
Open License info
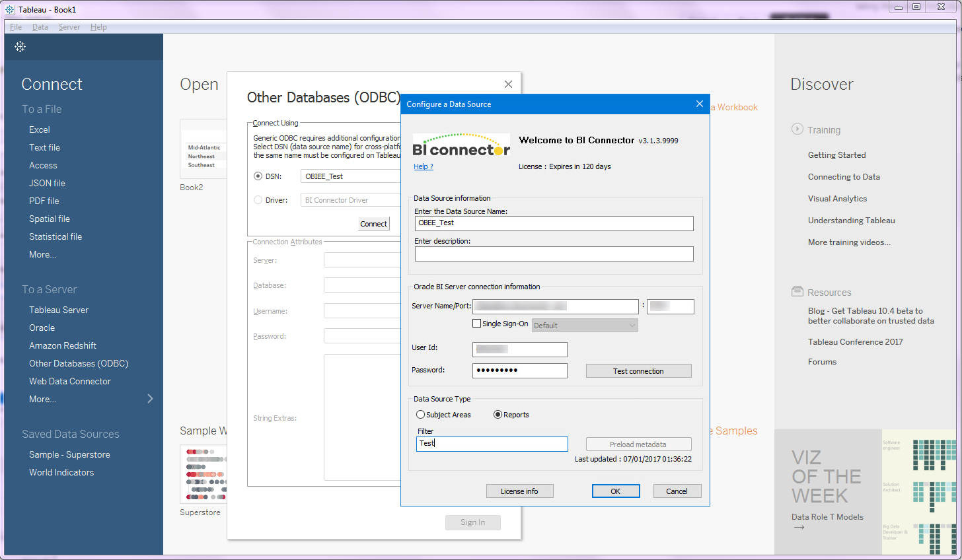pos(520,491)
